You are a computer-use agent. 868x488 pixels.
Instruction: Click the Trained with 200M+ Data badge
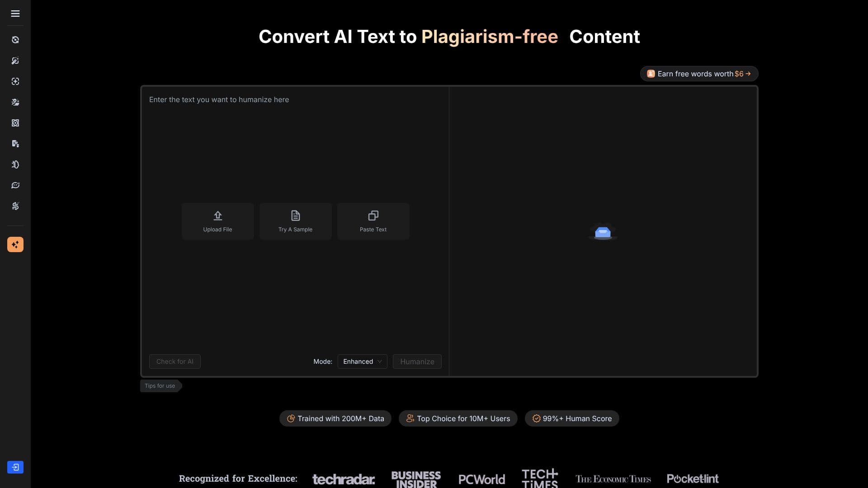pyautogui.click(x=335, y=418)
